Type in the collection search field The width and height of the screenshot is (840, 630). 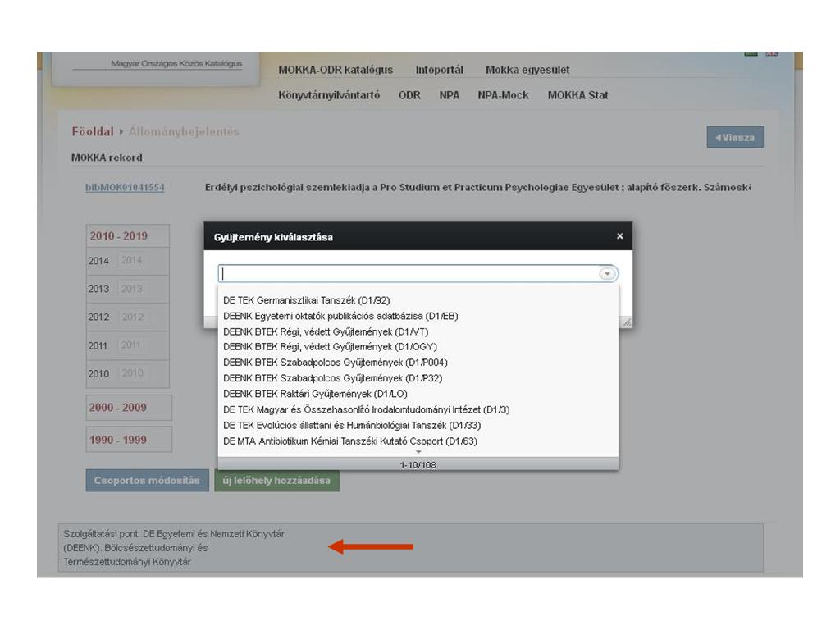[x=410, y=274]
